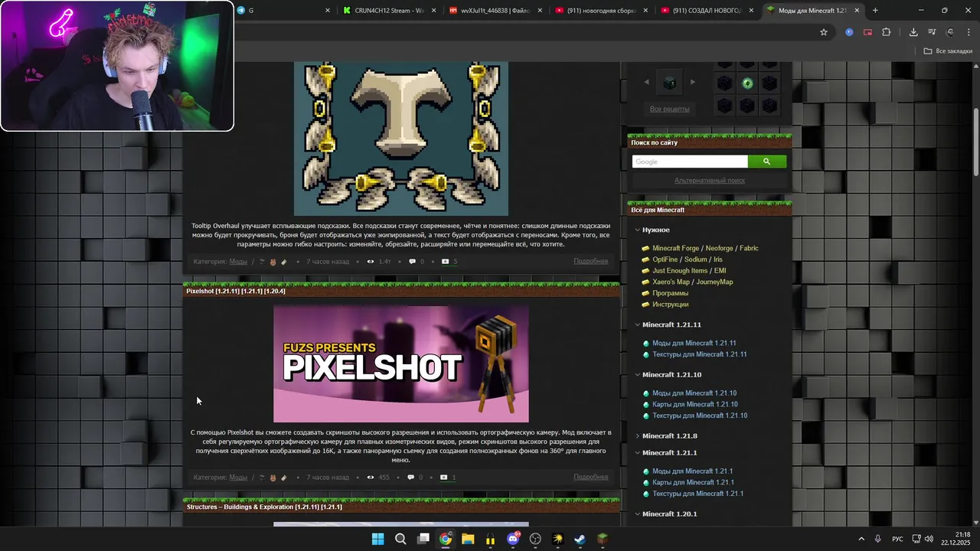The image size is (980, 551).
Task: Click the microphone icon in system tray
Action: 877,539
